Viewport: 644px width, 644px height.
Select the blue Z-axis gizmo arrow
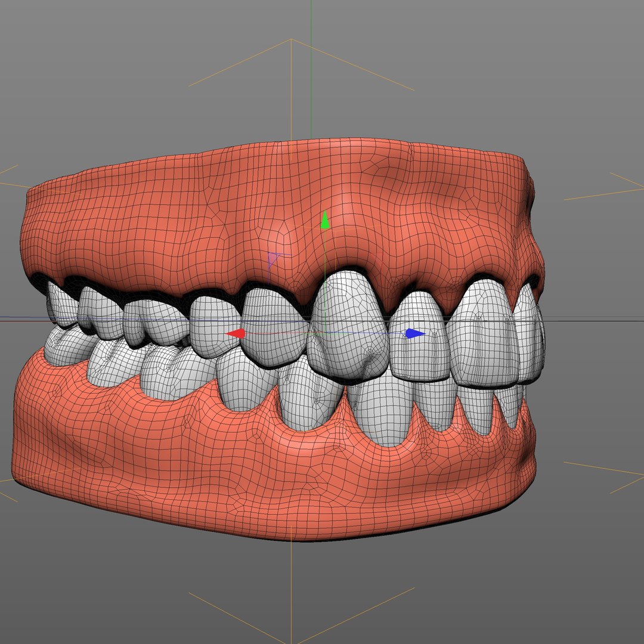click(415, 333)
